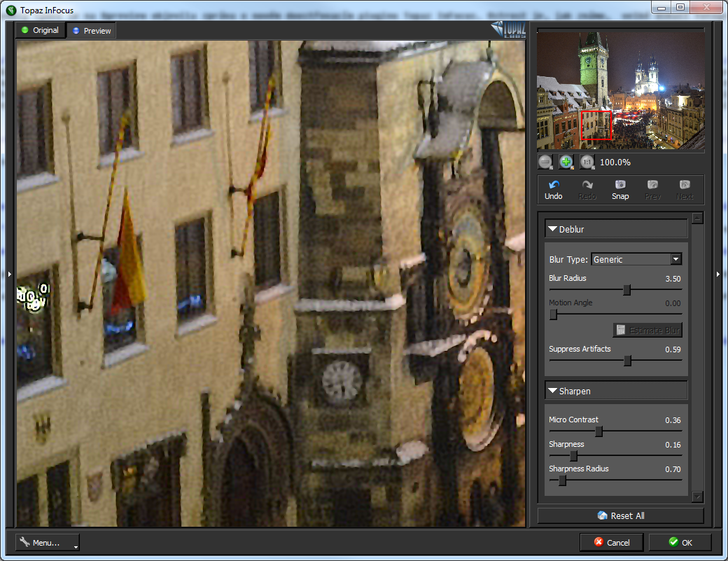Collapse the left side panel arrow
728x561 pixels.
[9, 275]
